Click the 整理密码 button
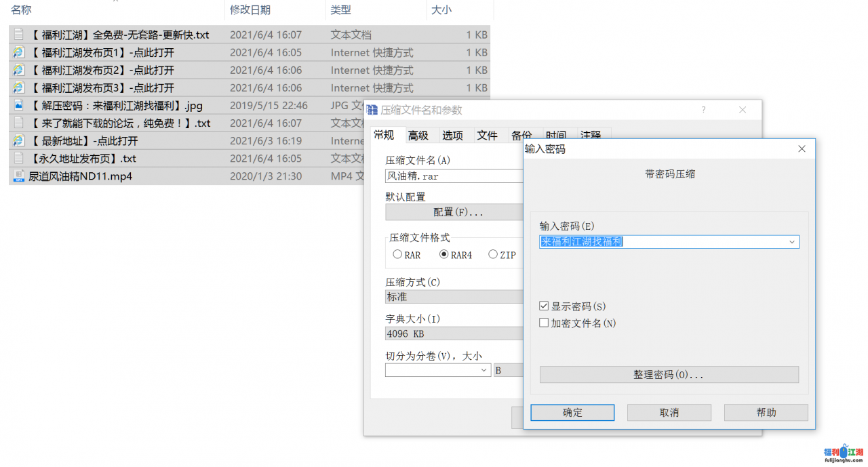 pos(669,375)
